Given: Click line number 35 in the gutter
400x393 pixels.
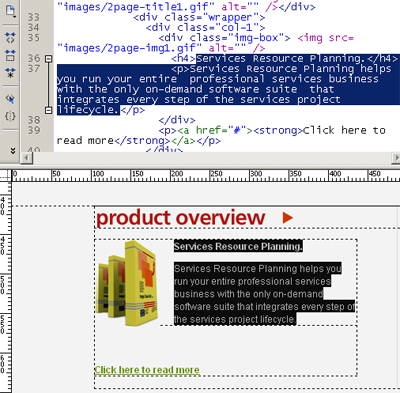Looking at the screenshot, I should [x=34, y=38].
